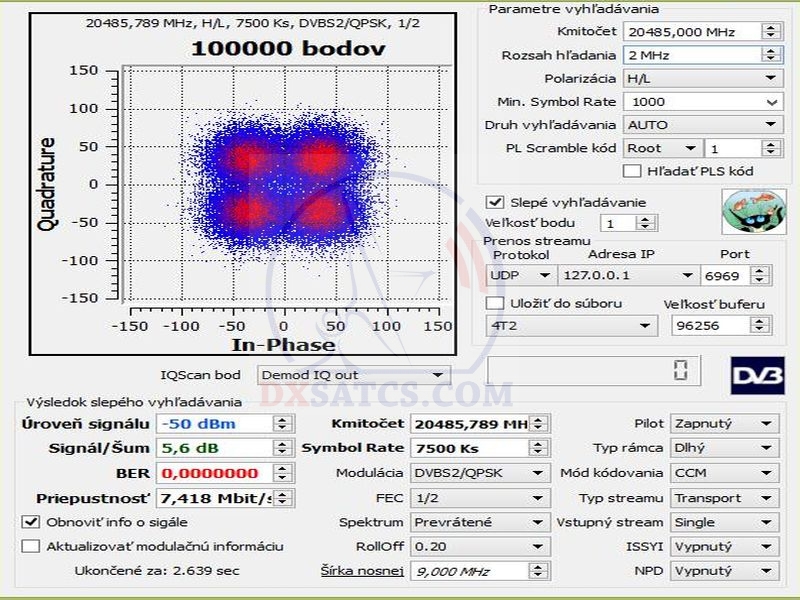800x600 pixels.
Task: Click the Veľkosť buferu 96256 field
Action: click(x=706, y=326)
